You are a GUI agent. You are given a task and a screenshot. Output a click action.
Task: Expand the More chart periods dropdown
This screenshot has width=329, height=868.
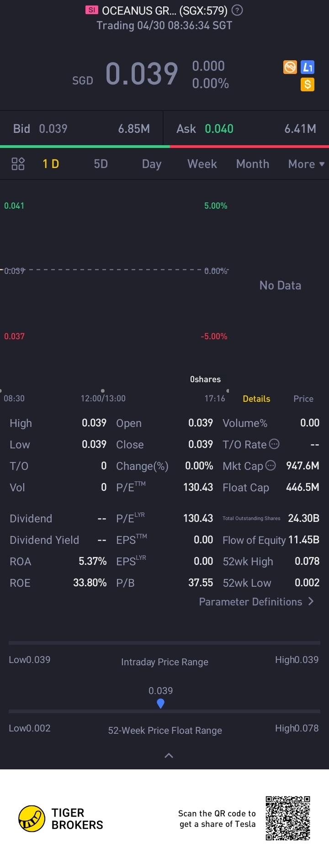pos(306,164)
